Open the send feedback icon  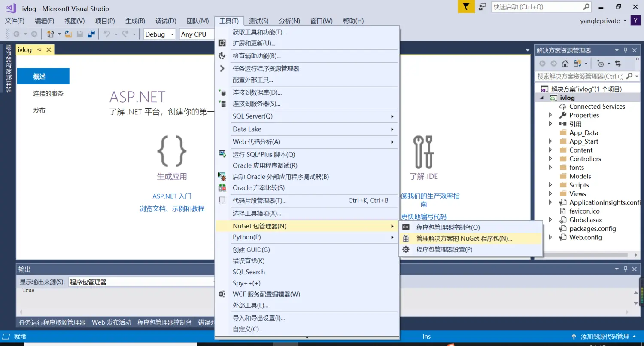coord(483,7)
